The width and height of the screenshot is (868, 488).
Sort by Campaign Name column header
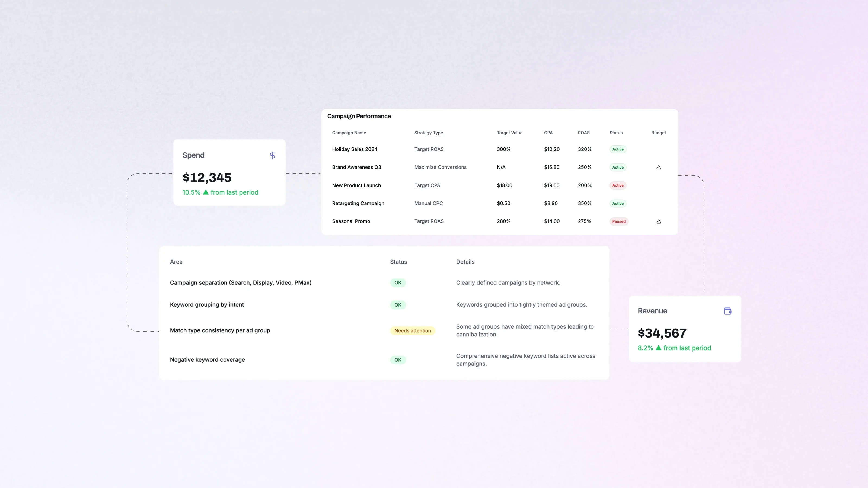[349, 133]
